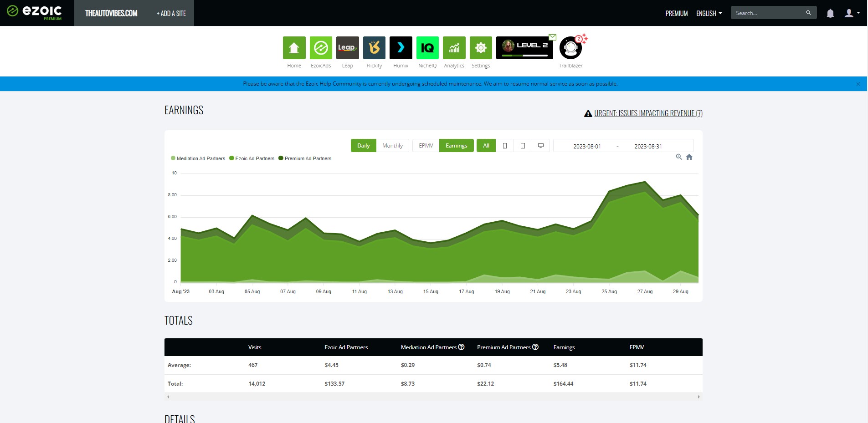Toggle Premium Ad Partners legend series

pyautogui.click(x=305, y=158)
